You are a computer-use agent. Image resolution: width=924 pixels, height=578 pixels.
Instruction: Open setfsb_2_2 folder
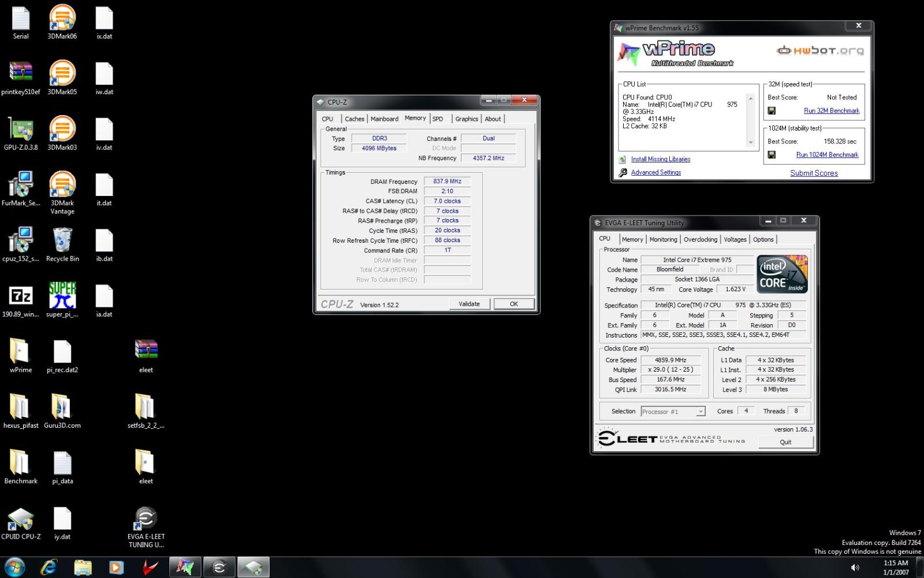146,411
